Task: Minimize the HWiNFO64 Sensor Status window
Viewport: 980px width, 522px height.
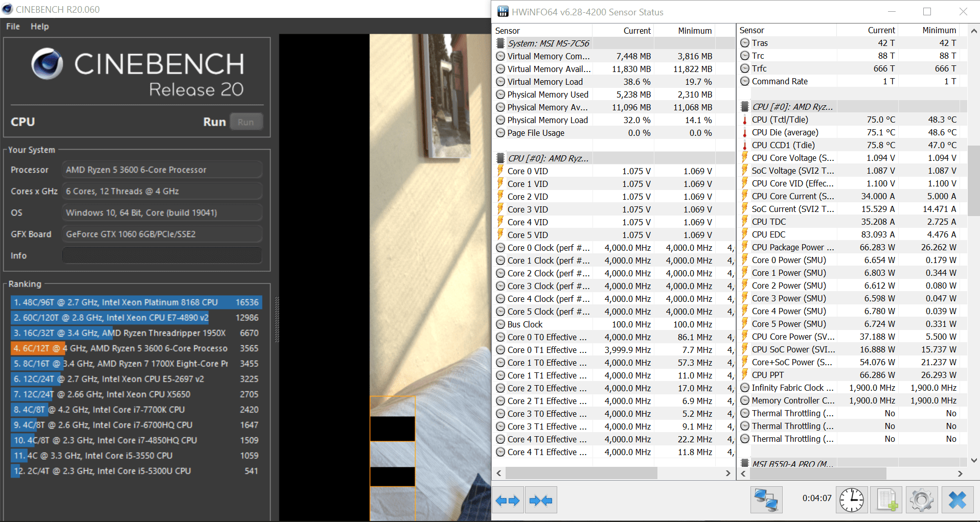Action: (x=892, y=11)
